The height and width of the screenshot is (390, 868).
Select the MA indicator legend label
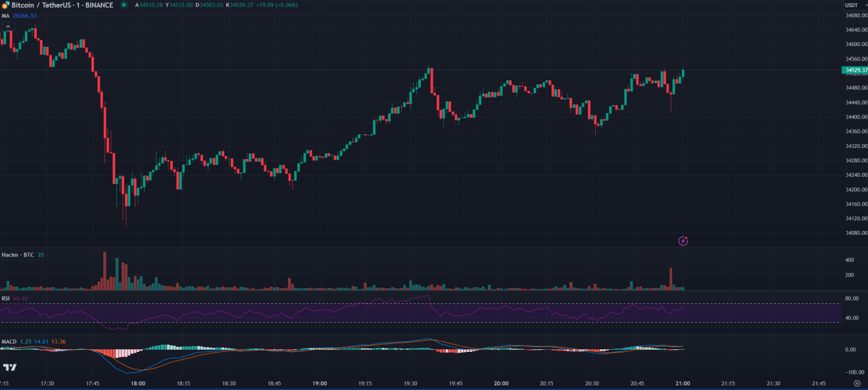click(x=5, y=16)
